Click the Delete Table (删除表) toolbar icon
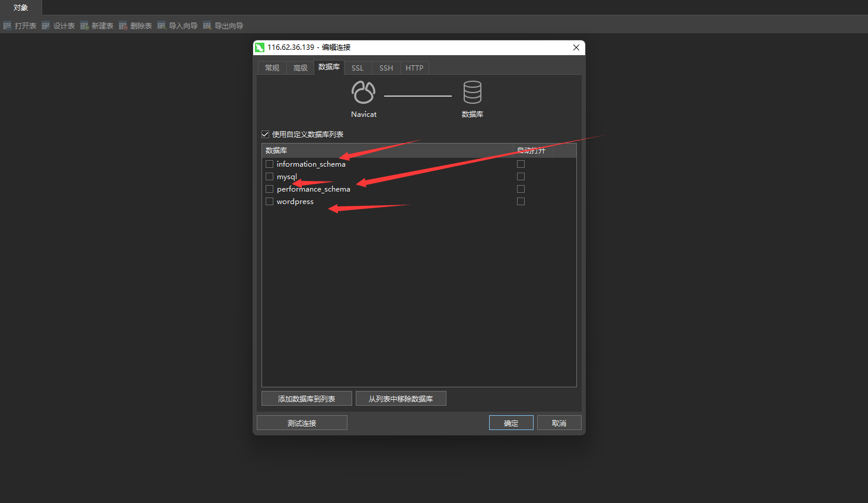This screenshot has height=503, width=868. click(123, 26)
